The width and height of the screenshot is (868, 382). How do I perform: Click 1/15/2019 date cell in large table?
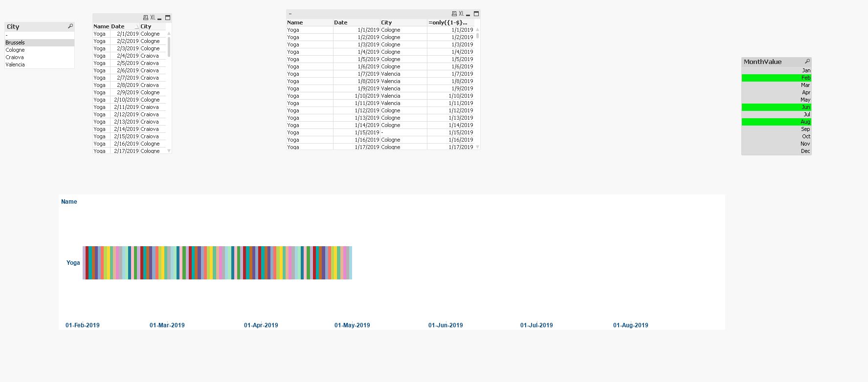(x=356, y=132)
